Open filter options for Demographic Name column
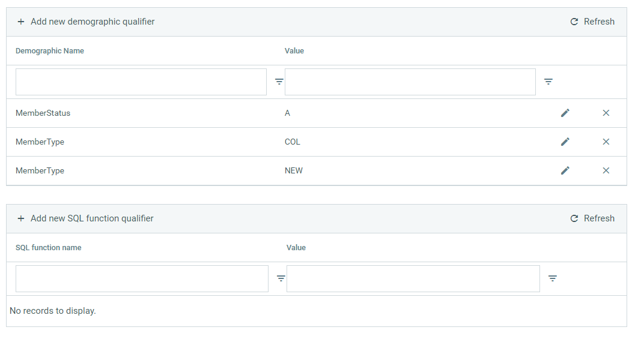Screen dimensions: 644x339 [279, 82]
